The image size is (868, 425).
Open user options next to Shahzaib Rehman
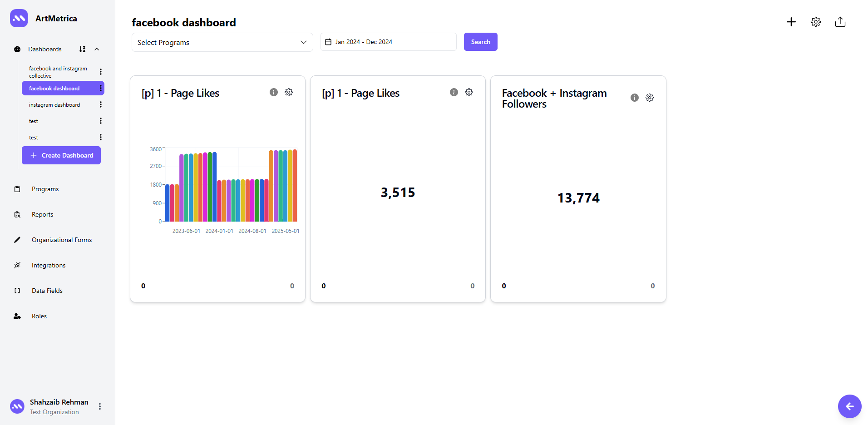point(100,406)
